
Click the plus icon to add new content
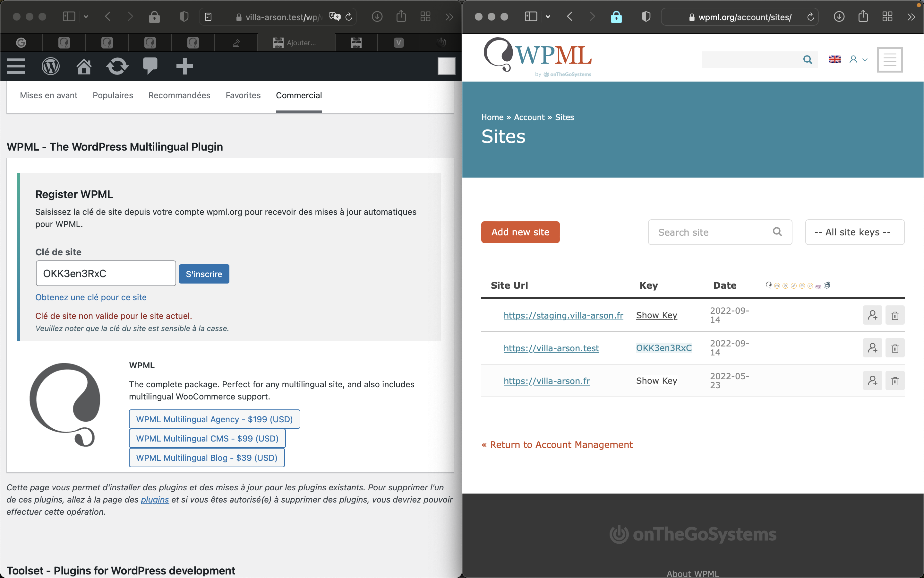184,66
